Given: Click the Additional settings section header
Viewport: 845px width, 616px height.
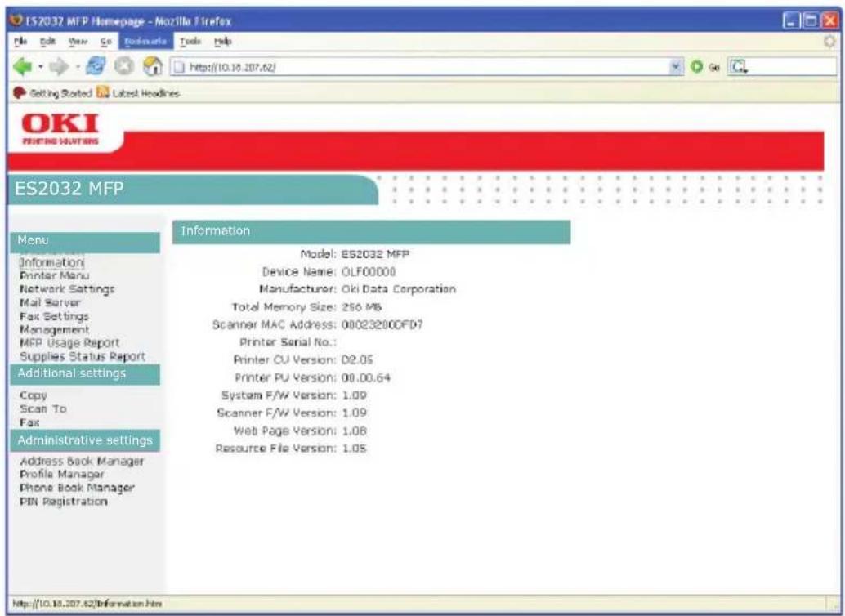Looking at the screenshot, I should 85,373.
